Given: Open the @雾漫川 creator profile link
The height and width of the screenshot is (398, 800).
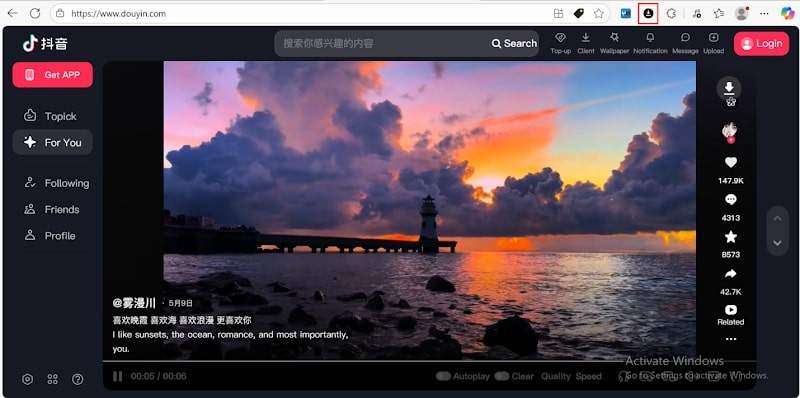Looking at the screenshot, I should 134,303.
